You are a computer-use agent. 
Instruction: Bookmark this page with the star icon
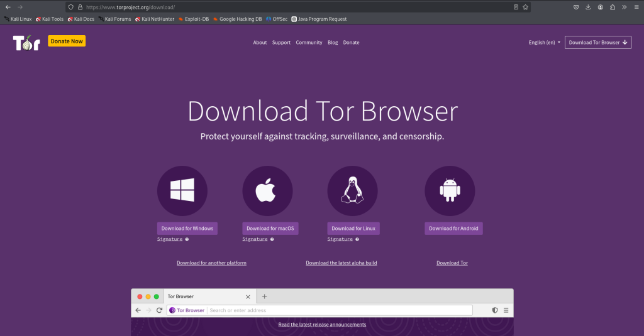[x=525, y=7]
